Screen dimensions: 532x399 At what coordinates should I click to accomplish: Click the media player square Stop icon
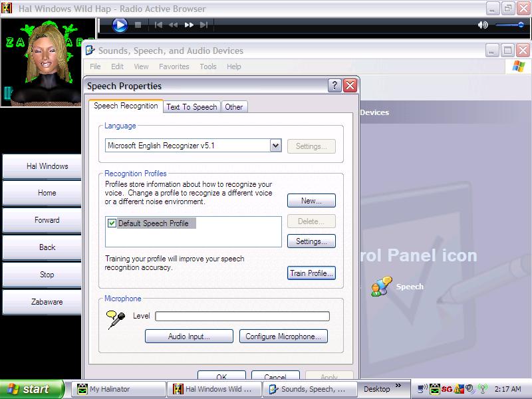click(x=138, y=25)
